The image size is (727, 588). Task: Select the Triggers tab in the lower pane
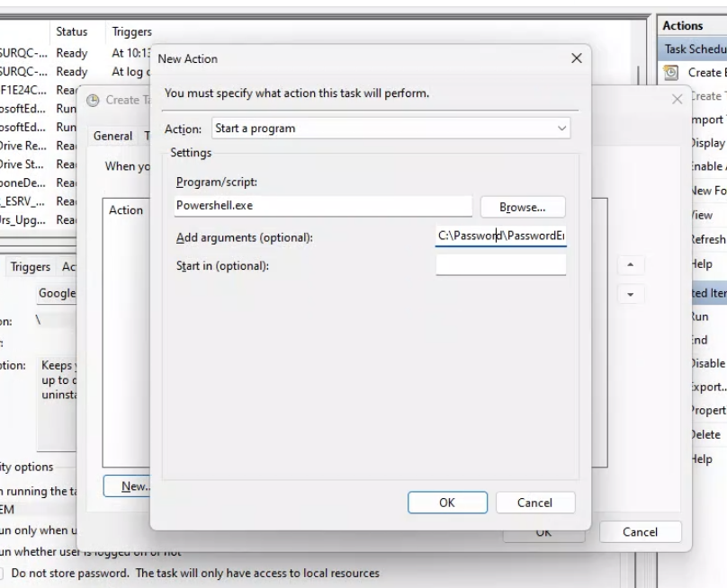point(31,267)
